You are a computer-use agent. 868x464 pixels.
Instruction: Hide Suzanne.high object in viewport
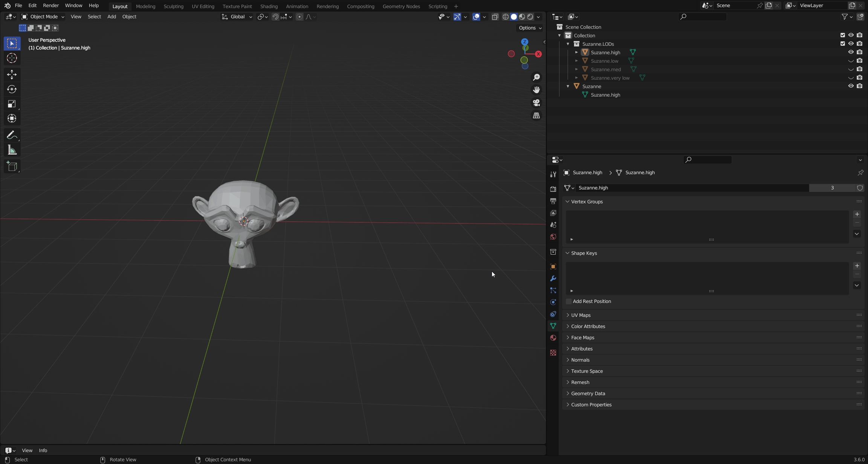point(851,52)
